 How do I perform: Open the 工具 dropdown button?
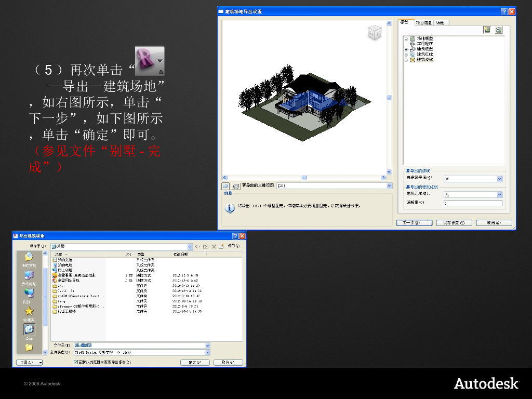pos(30,363)
